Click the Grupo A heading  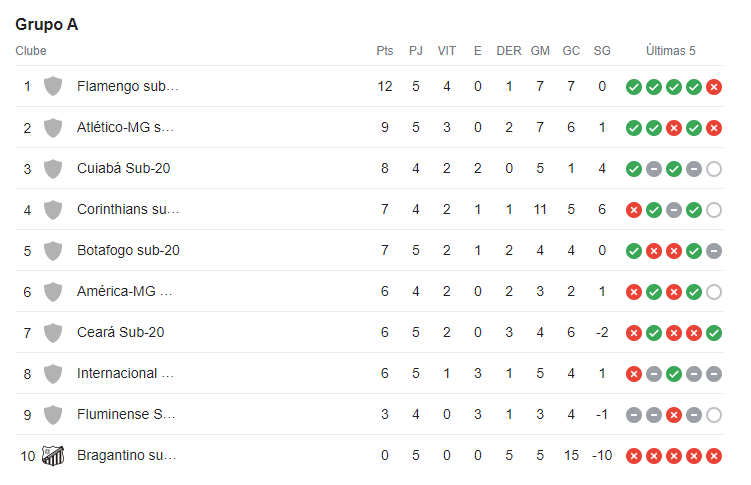(x=46, y=24)
